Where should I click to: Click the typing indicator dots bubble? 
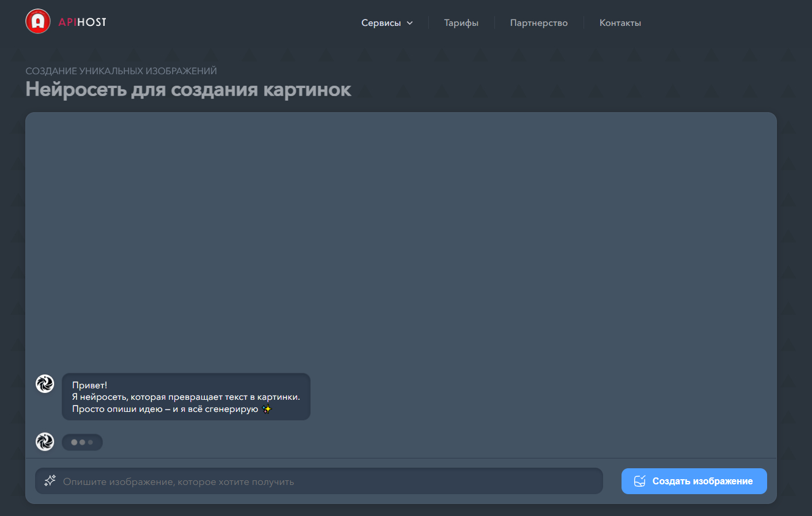tap(82, 442)
